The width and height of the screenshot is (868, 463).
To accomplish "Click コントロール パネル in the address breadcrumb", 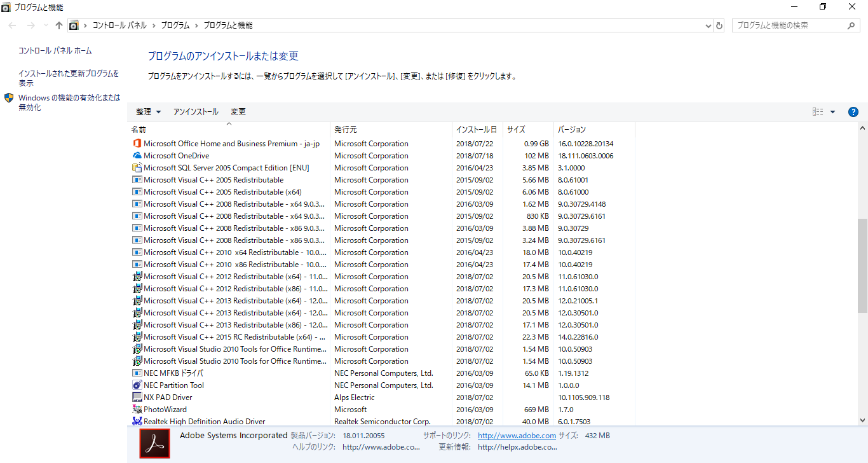I will (119, 25).
